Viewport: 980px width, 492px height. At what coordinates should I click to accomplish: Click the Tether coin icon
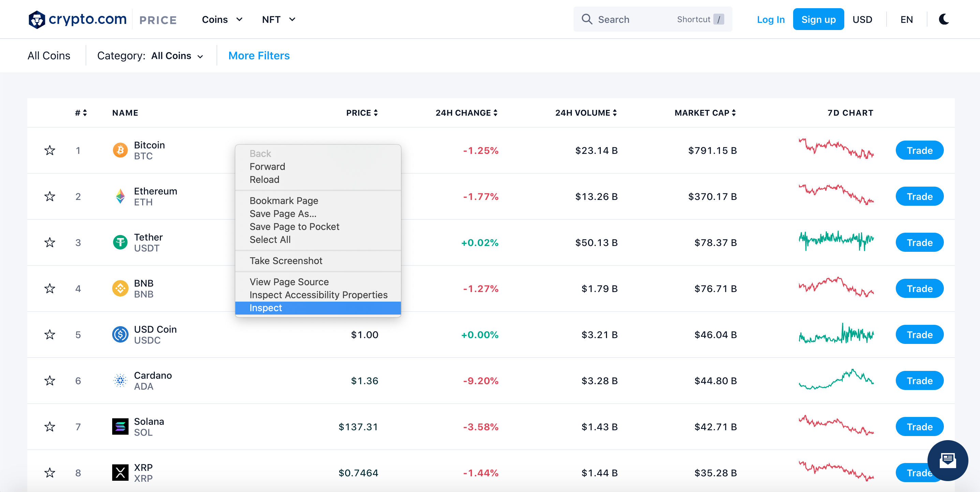120,242
